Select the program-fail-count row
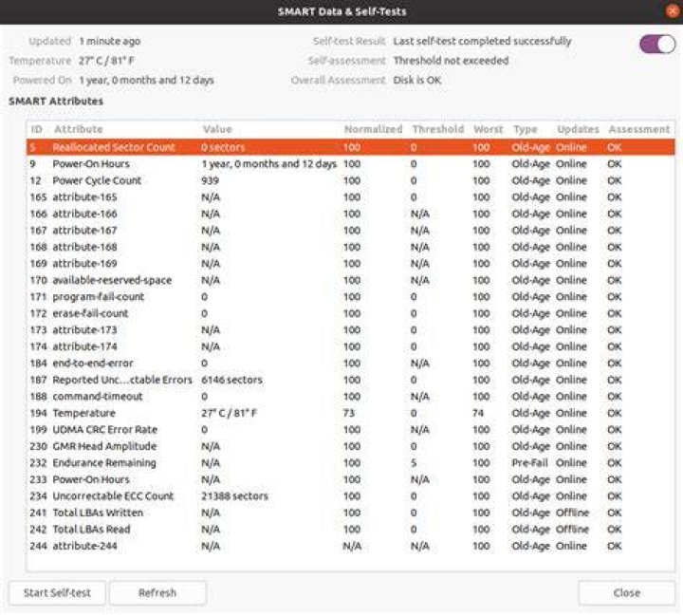This screenshot has width=683, height=616. (x=351, y=297)
